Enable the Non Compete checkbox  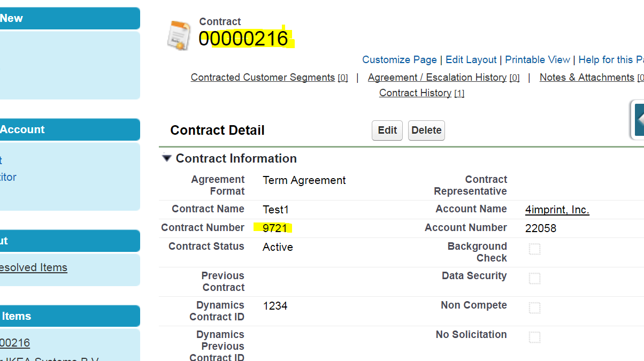point(534,308)
